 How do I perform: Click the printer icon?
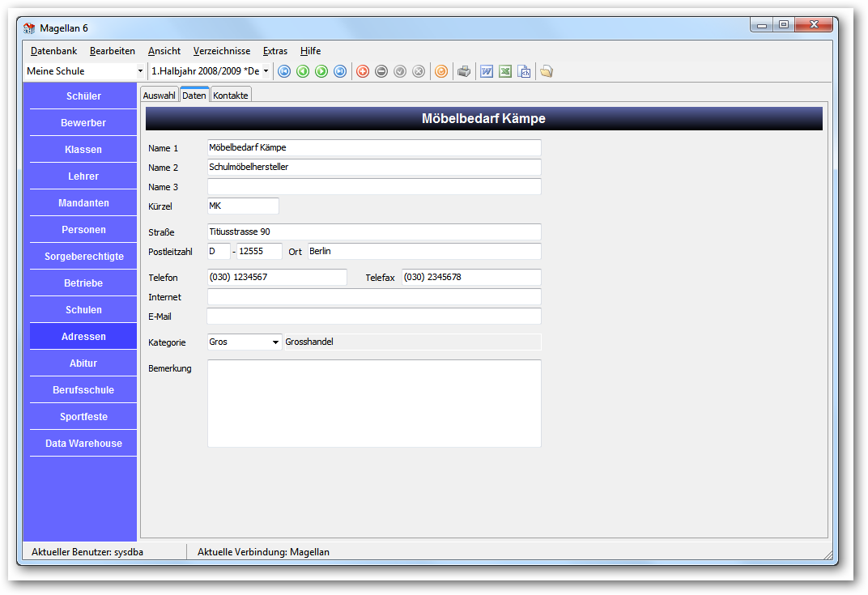464,71
